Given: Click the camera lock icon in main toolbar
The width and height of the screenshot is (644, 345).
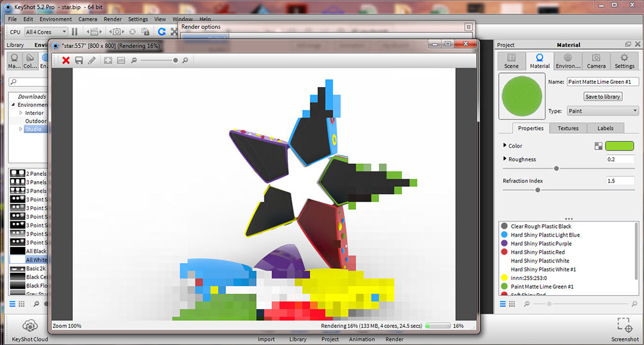Looking at the screenshot, I should tap(145, 31).
